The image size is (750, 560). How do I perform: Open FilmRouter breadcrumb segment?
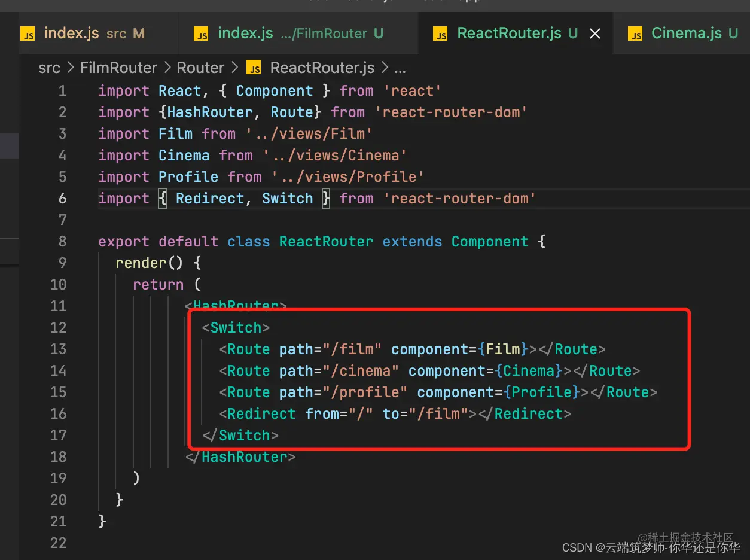click(x=118, y=68)
